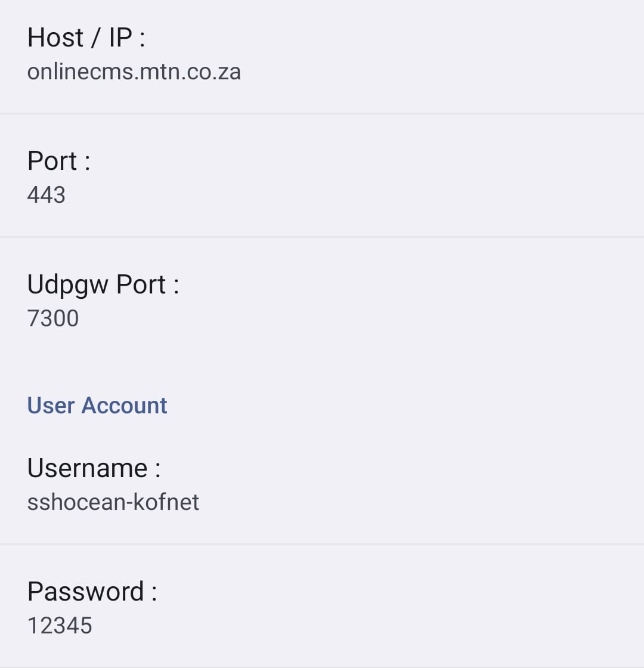Screen dimensions: 644x668
Task: Click the divider below the password value
Action: pos(322,666)
